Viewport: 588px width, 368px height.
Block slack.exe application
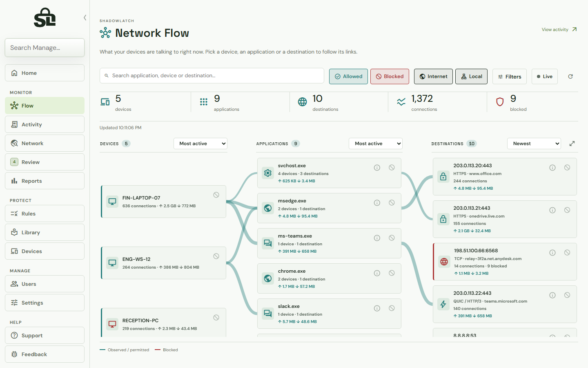pyautogui.click(x=392, y=308)
